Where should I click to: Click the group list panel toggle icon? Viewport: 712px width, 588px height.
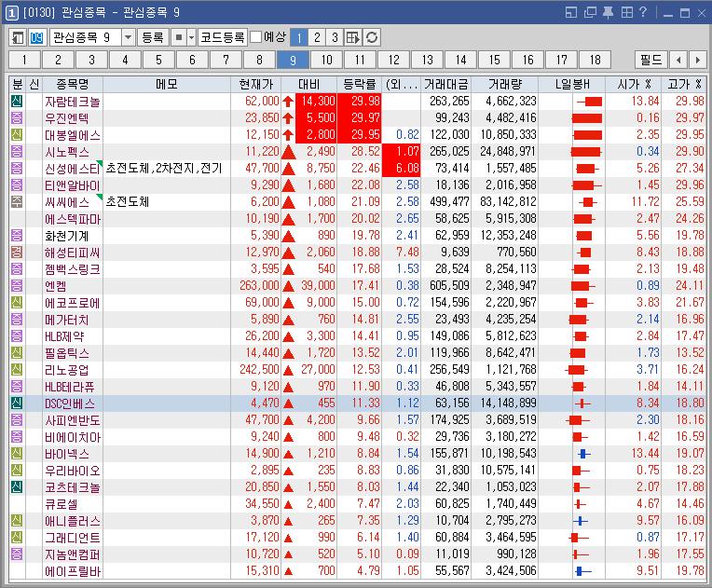pos(18,37)
